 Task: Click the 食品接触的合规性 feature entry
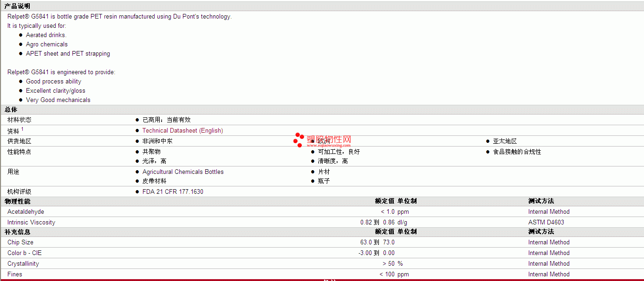[517, 152]
